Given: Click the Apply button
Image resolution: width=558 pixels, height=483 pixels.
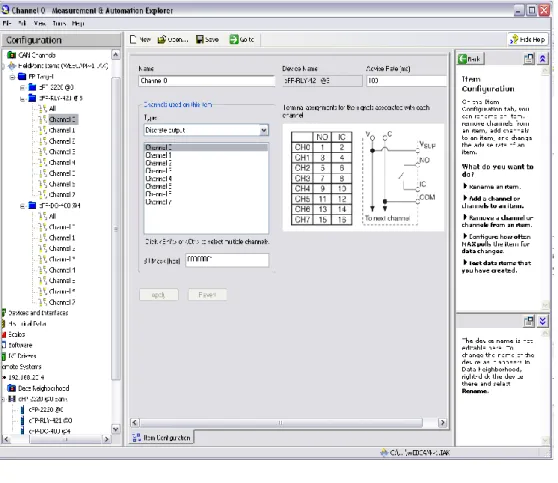Looking at the screenshot, I should [x=159, y=295].
